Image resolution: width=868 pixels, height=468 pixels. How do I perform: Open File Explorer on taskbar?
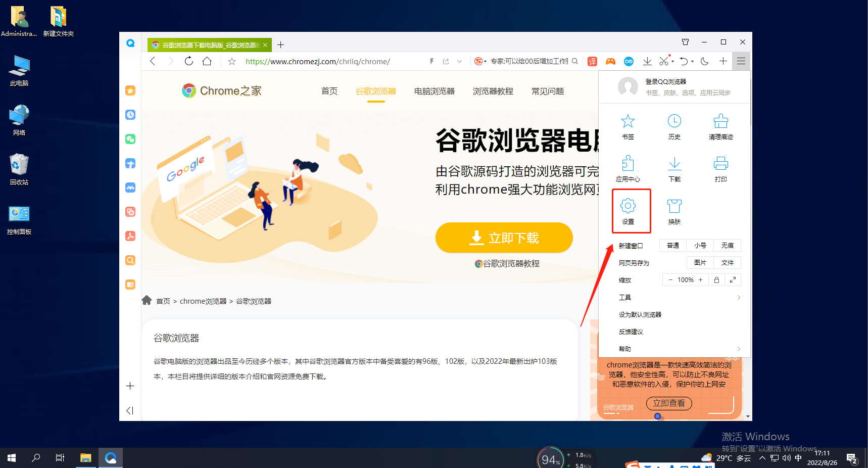coord(85,458)
